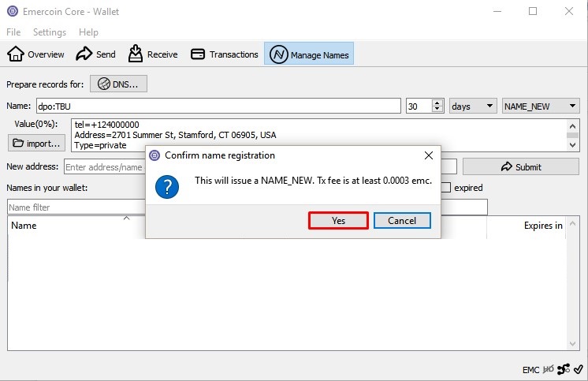
Task: Click the import... button
Action: [x=36, y=143]
